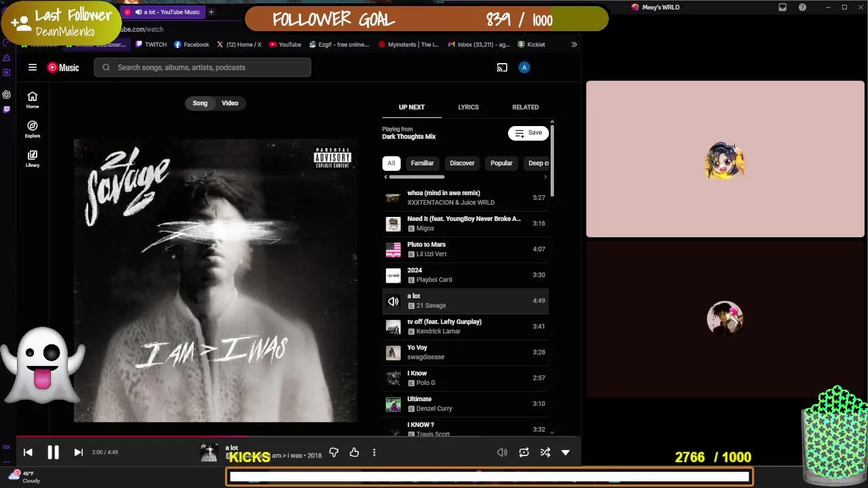Open the Inbox Gmail bookmark
Screen dimensions: 868x488
(x=479, y=45)
